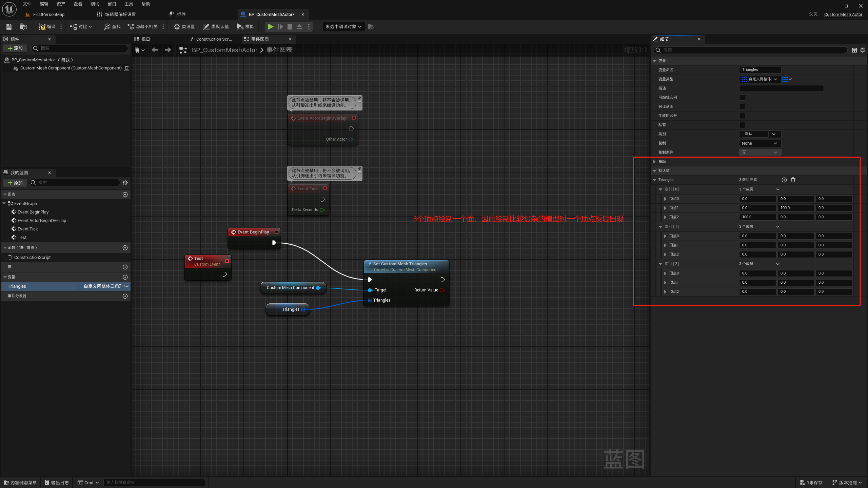
Task: Add array element to Triangles default
Action: point(784,180)
